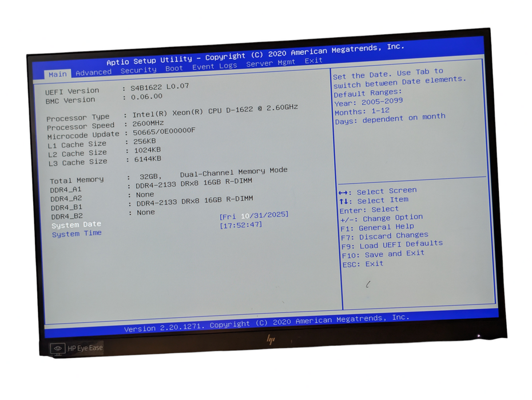This screenshot has height=400, width=532.
Task: Click the HP Eye Ease eye icon
Action: [x=58, y=349]
